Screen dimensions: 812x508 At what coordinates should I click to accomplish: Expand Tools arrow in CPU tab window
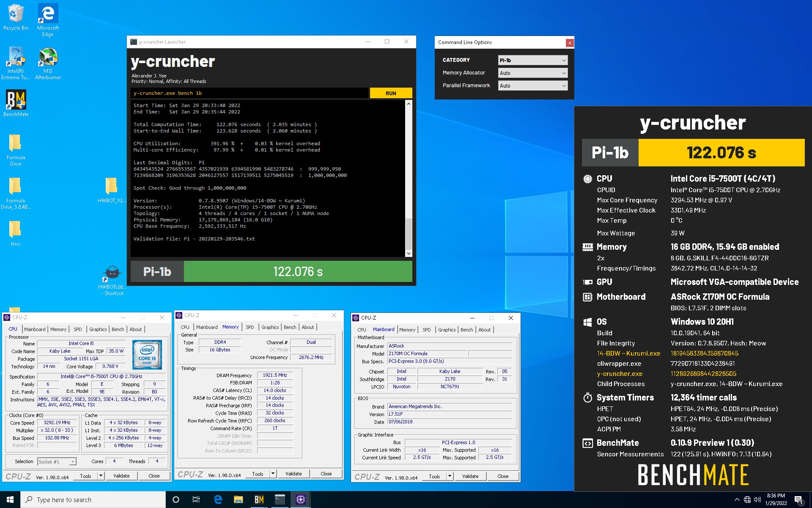pos(101,476)
